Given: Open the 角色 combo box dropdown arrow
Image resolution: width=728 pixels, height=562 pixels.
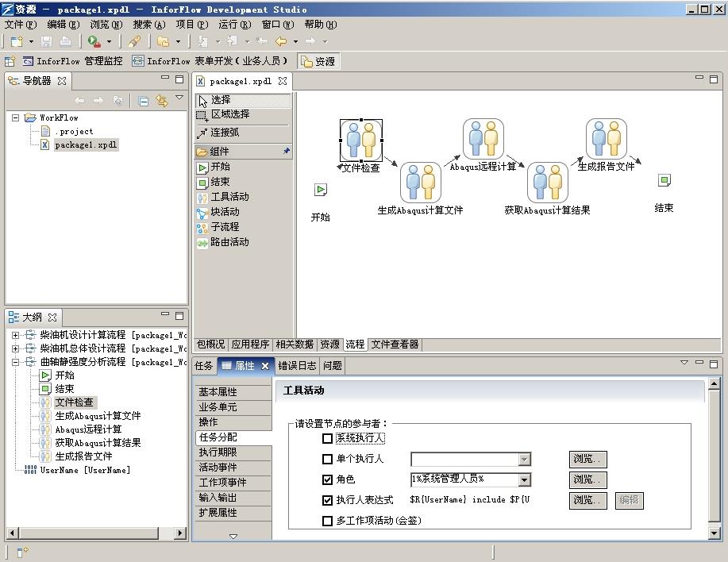Looking at the screenshot, I should [x=524, y=480].
